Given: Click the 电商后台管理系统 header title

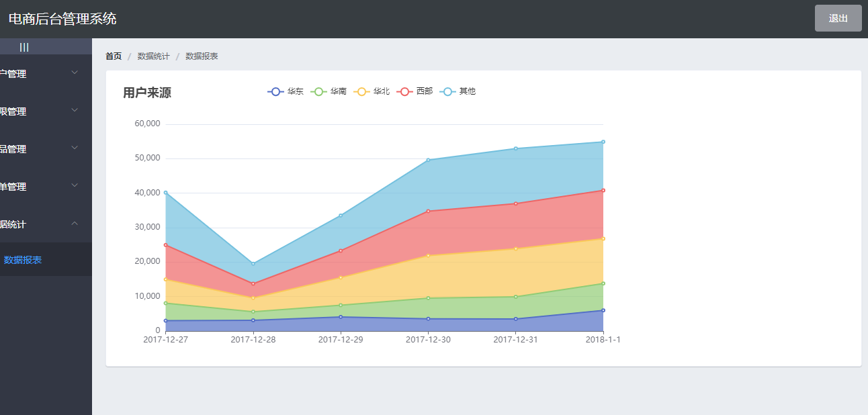Looking at the screenshot, I should pos(62,19).
